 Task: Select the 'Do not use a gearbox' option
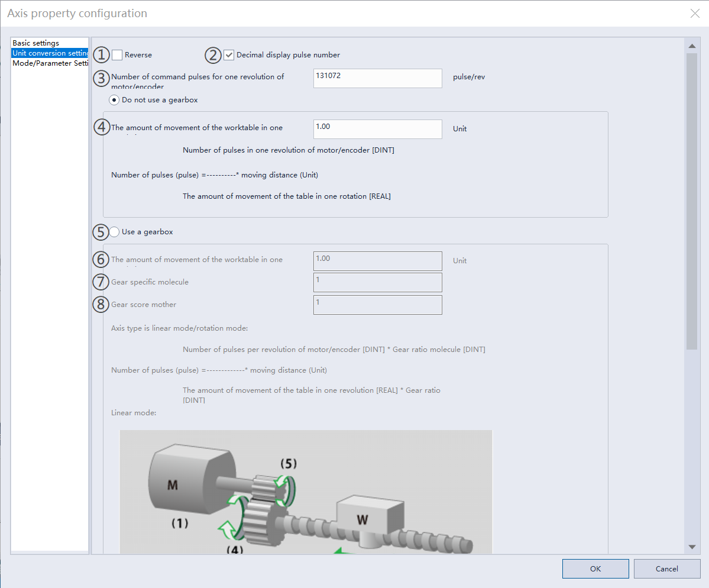point(115,100)
